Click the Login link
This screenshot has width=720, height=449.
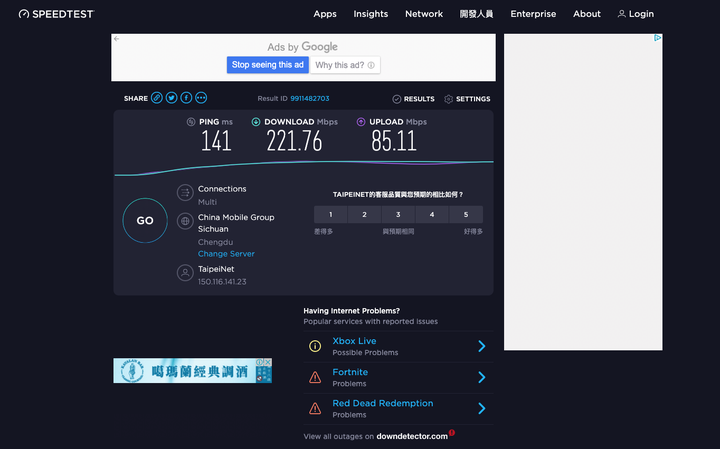click(636, 14)
